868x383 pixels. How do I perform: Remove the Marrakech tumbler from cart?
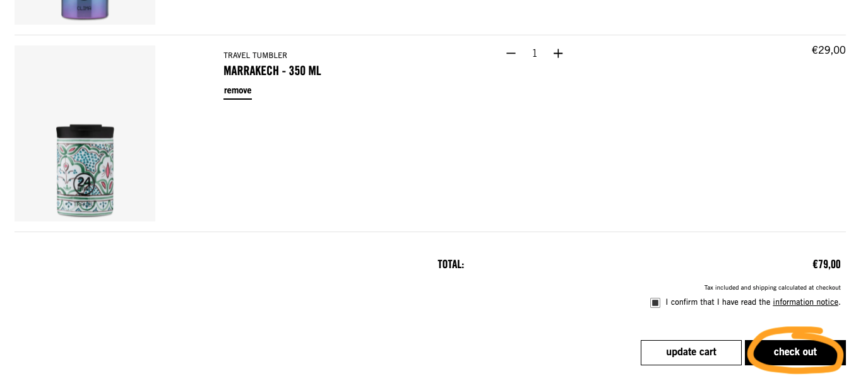237,91
